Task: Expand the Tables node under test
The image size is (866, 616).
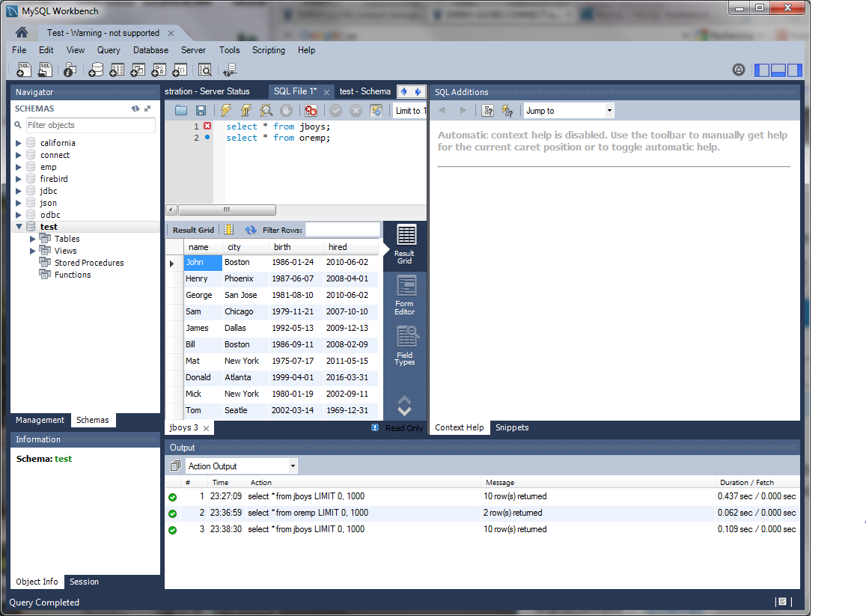Action: tap(32, 239)
